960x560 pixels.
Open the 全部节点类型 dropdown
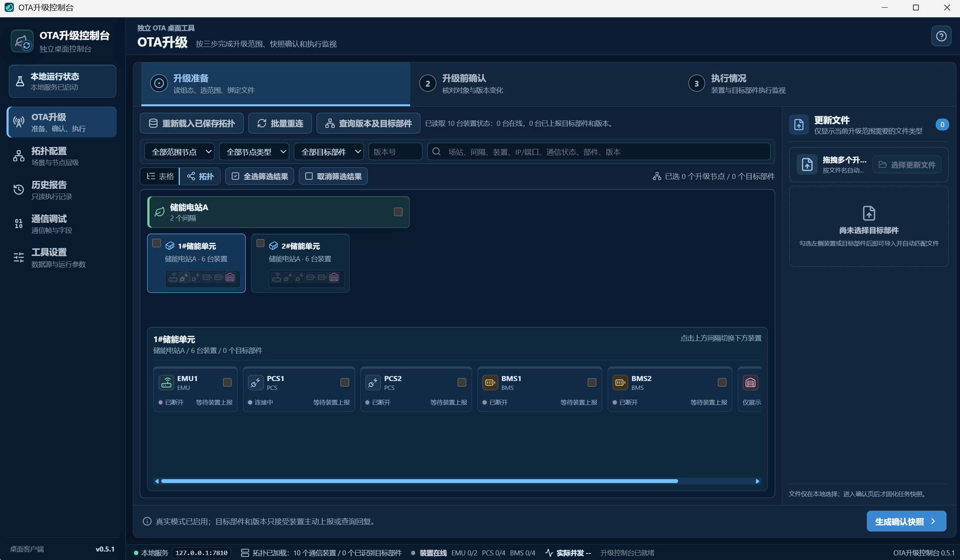(x=254, y=152)
